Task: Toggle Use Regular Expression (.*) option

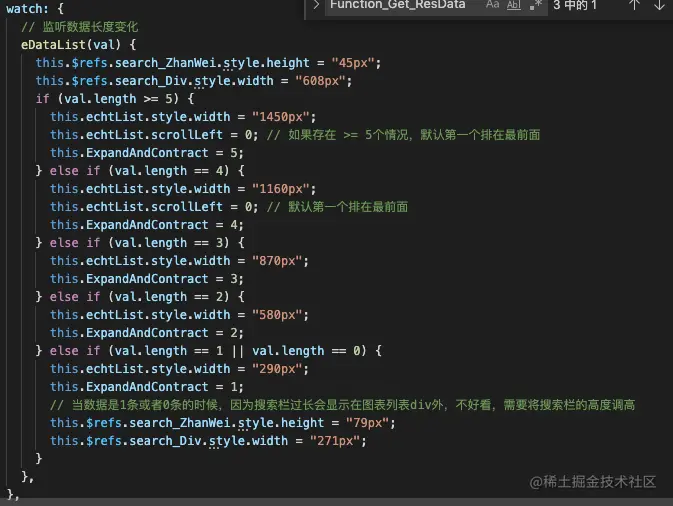Action: click(x=536, y=5)
